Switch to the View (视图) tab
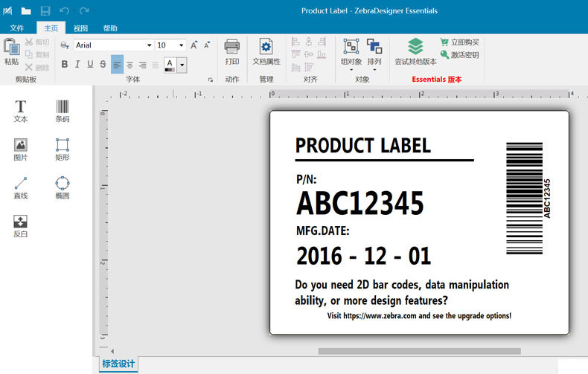The image size is (588, 374). pos(80,28)
